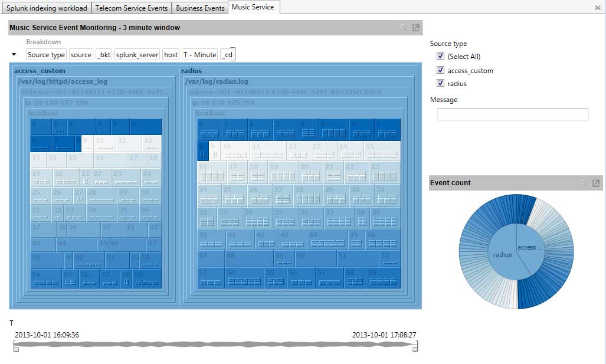
Task: Click the T - Minute breakdown chip
Action: coord(199,55)
